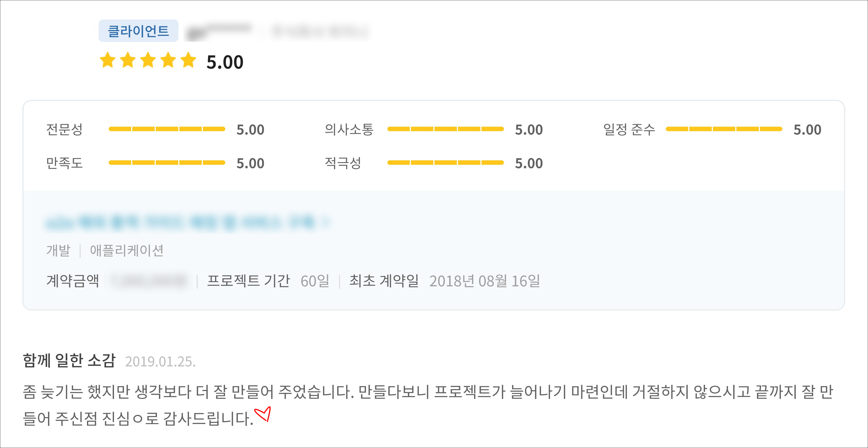Click the 2018년 08월 16일 contract date
Viewport: 868px width, 448px height.
click(484, 281)
